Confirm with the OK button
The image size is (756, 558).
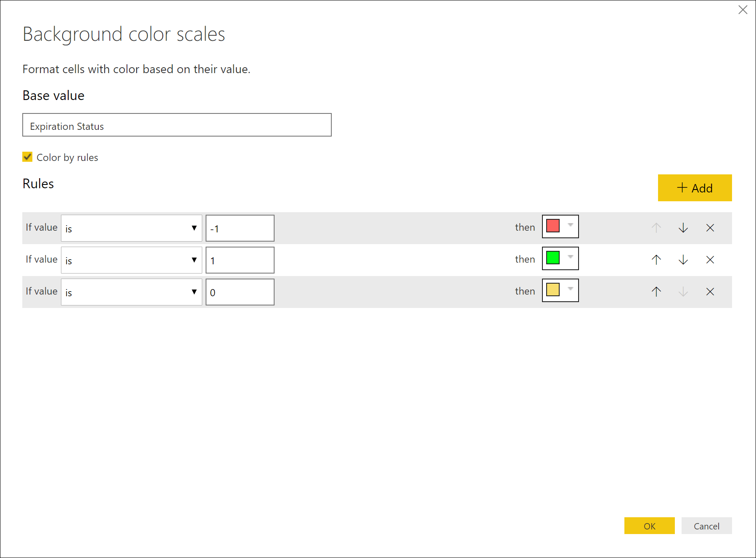[x=649, y=526]
